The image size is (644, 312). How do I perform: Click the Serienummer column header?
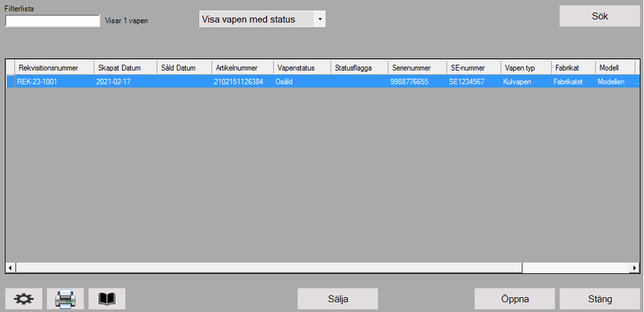(416, 68)
